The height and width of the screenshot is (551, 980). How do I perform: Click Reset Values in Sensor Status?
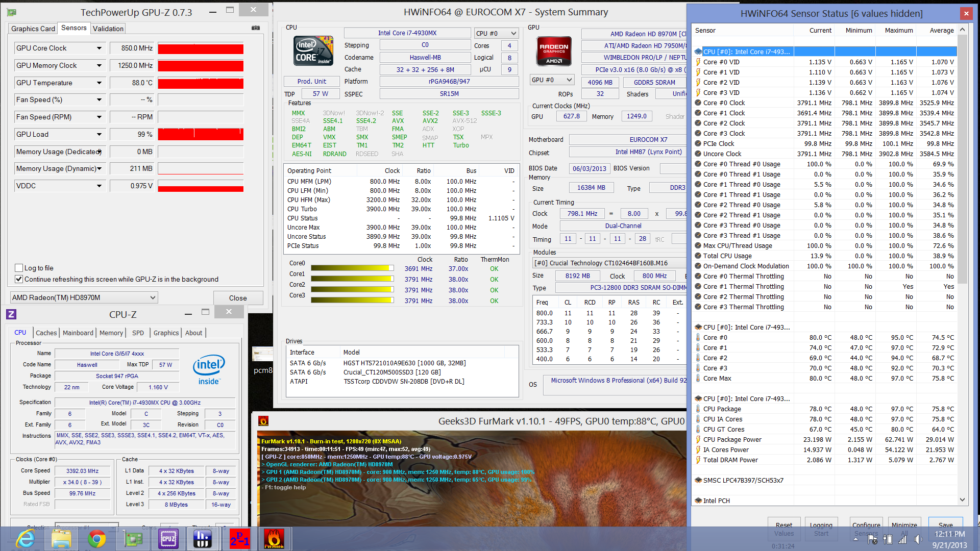784,529
